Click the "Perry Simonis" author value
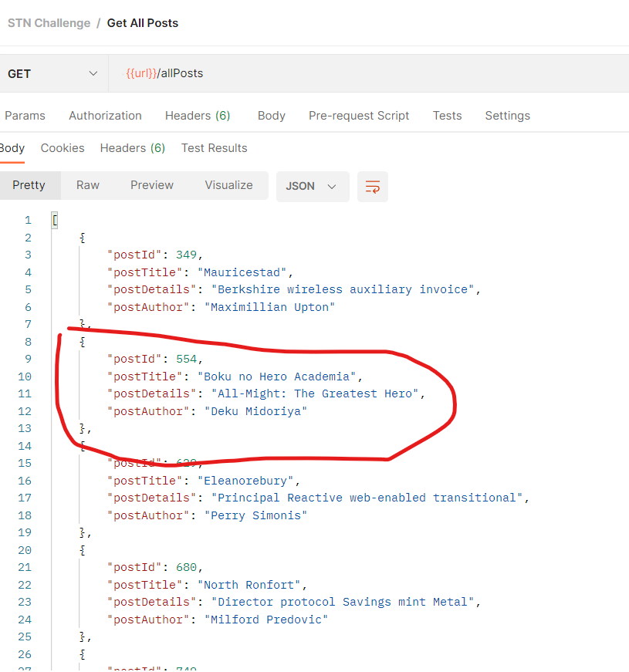 point(255,515)
